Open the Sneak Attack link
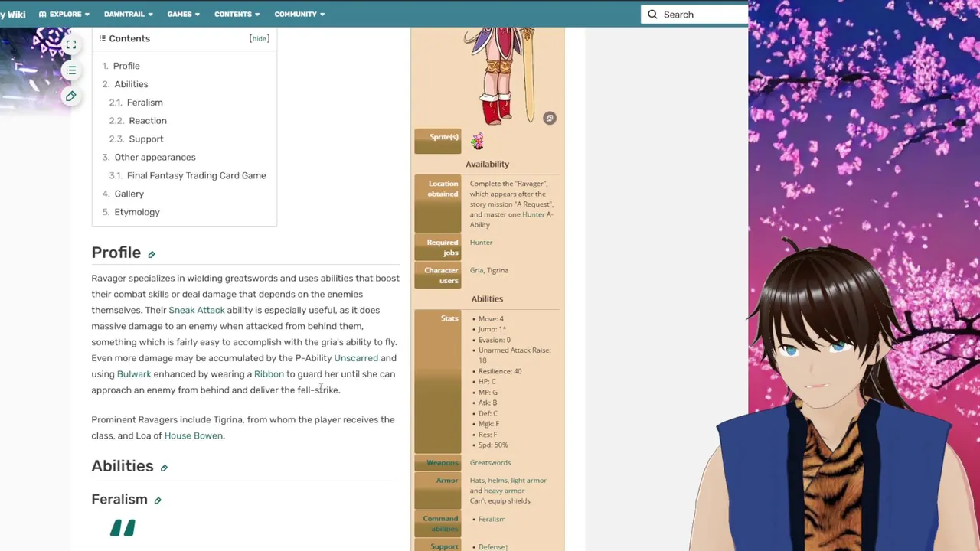980x551 pixels. pos(197,310)
